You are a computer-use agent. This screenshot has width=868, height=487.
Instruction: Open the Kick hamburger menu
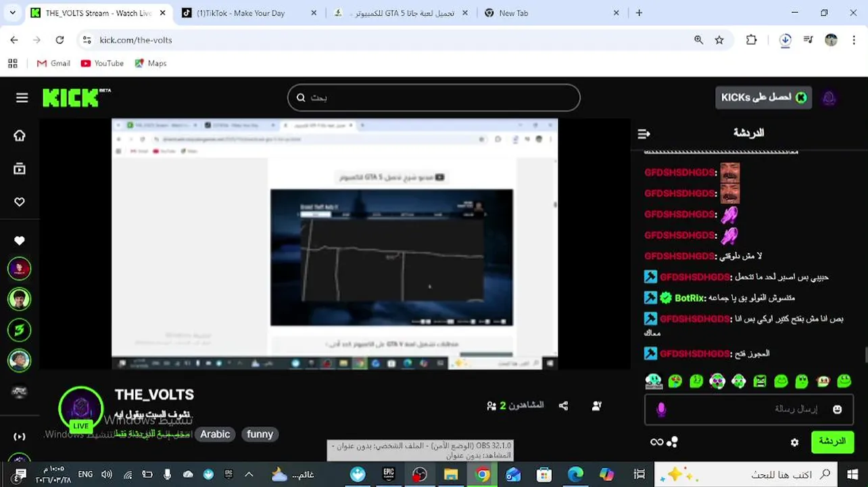coord(22,98)
